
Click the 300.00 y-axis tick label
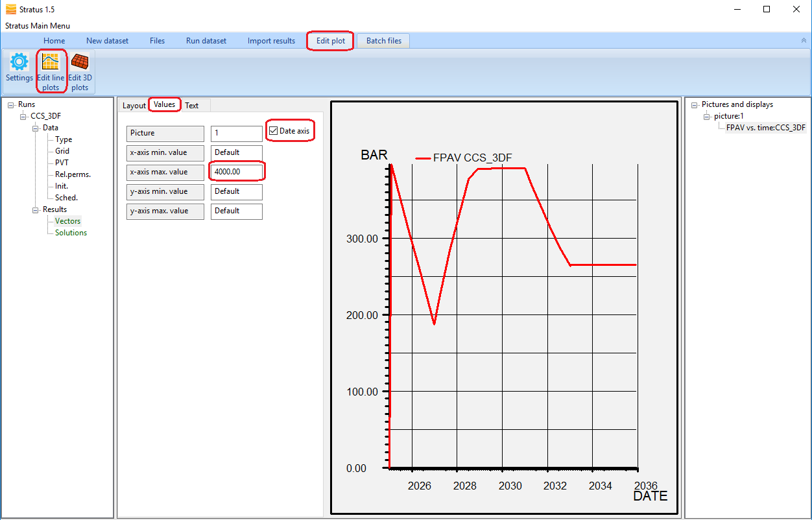363,239
